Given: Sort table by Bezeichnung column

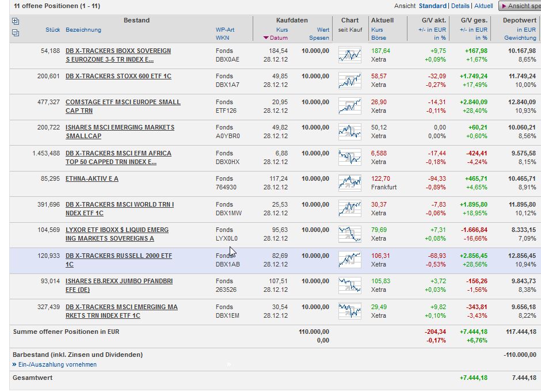Looking at the screenshot, I should (83, 29).
